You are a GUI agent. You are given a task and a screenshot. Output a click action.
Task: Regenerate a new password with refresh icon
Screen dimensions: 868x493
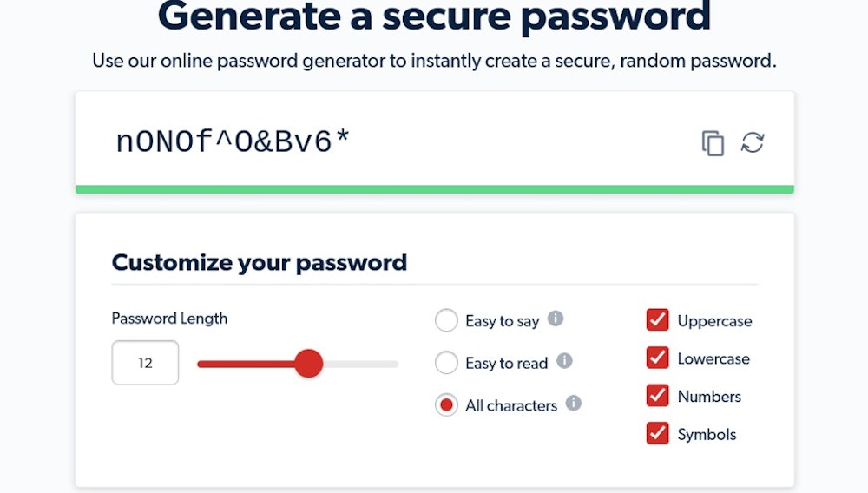pyautogui.click(x=753, y=143)
